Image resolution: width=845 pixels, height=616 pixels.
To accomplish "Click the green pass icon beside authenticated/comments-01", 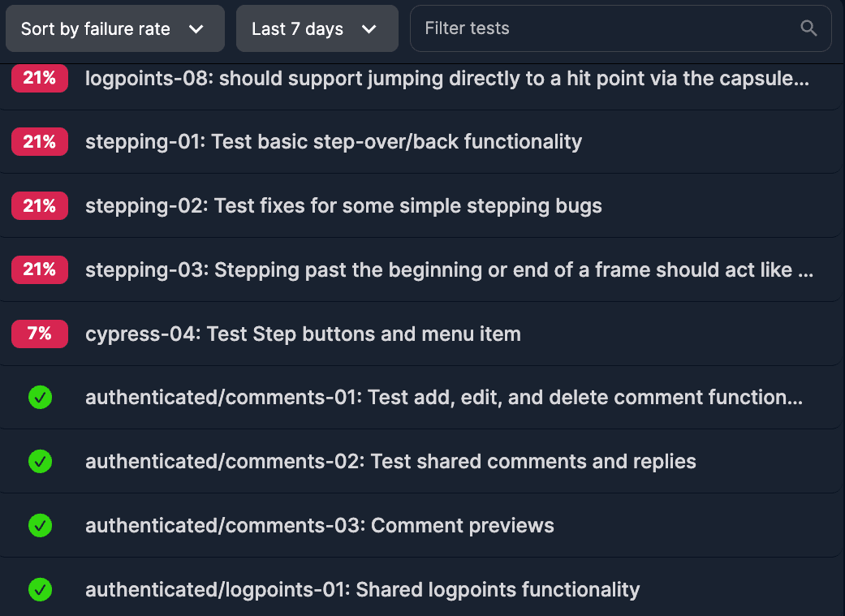I will click(x=40, y=397).
